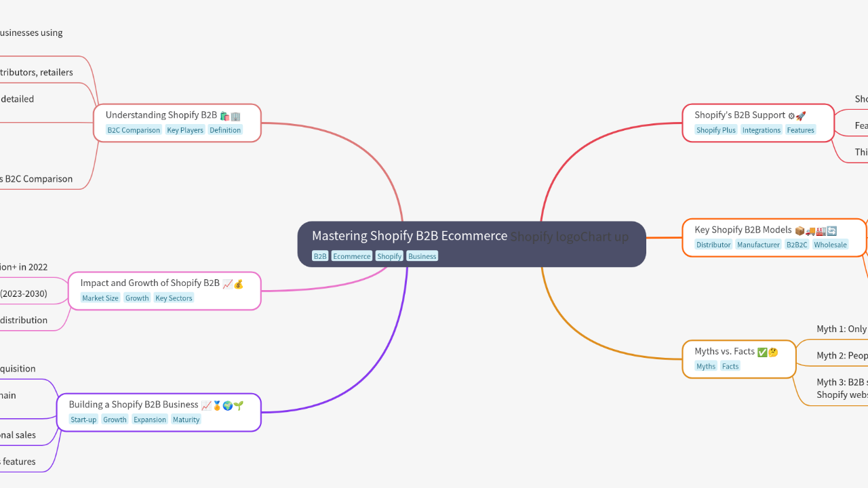This screenshot has height=488, width=868.
Task: Click the Start-up tag
Action: (x=83, y=420)
